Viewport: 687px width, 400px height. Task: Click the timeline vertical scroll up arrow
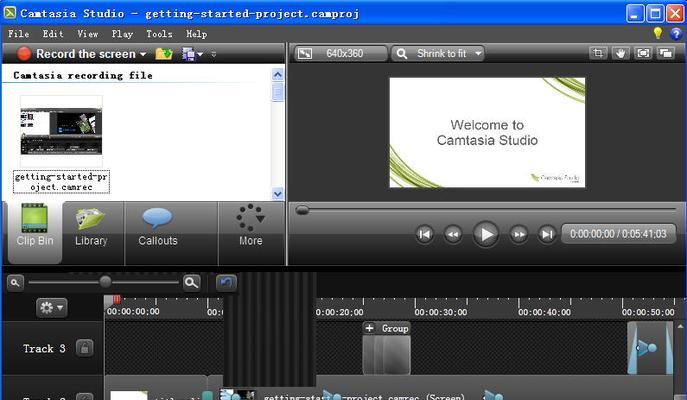(x=680, y=326)
